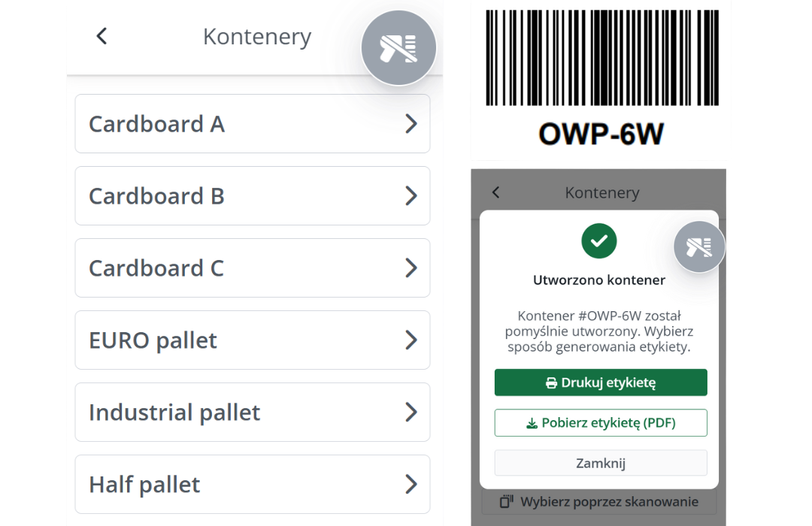Click green success checkmark icon
The image size is (812, 526).
pos(598,240)
